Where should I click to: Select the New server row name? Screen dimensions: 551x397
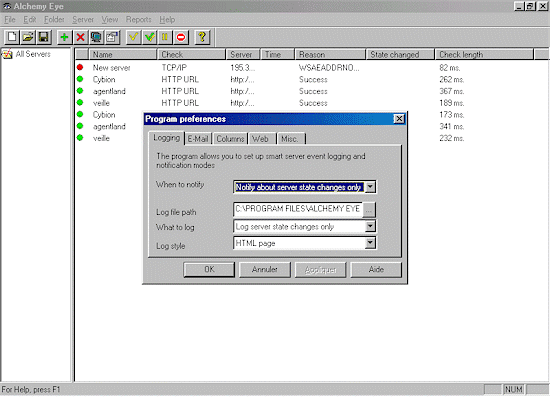(x=111, y=68)
